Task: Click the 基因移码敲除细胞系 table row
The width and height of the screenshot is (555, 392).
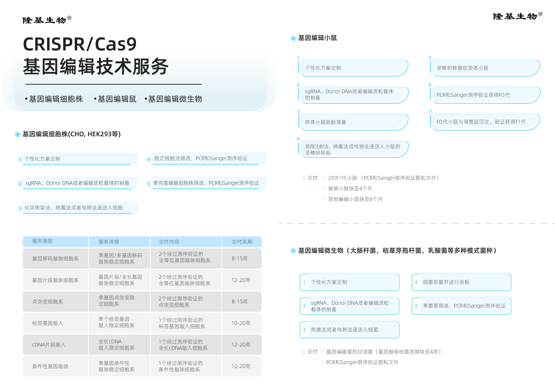Action: (x=55, y=259)
